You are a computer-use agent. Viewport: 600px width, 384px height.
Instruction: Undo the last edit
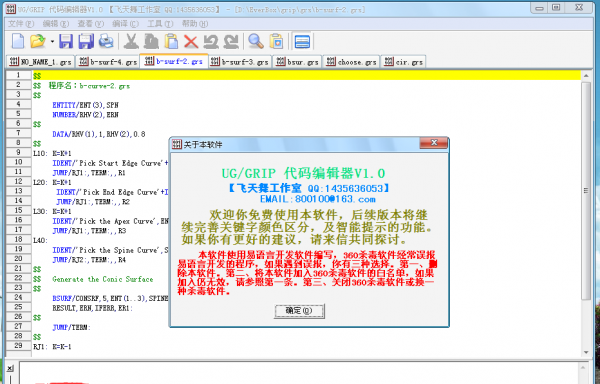211,41
